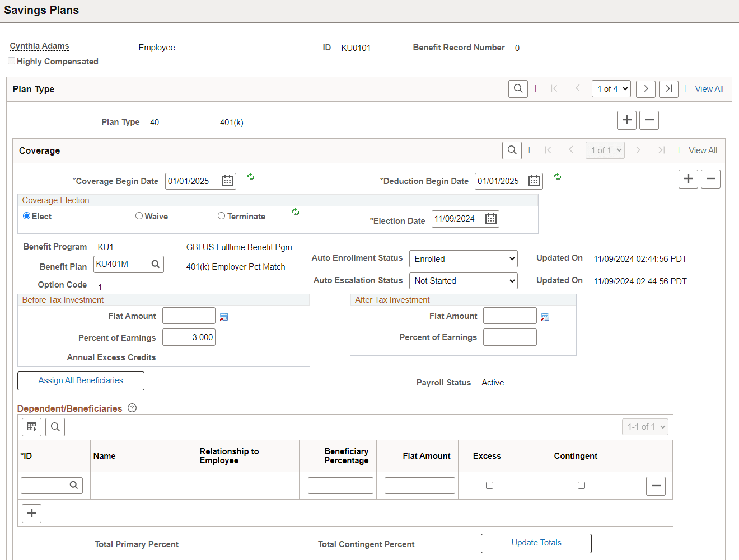Click the Before Tax Flat Amount currency icon
This screenshot has height=560, width=739.
[224, 317]
